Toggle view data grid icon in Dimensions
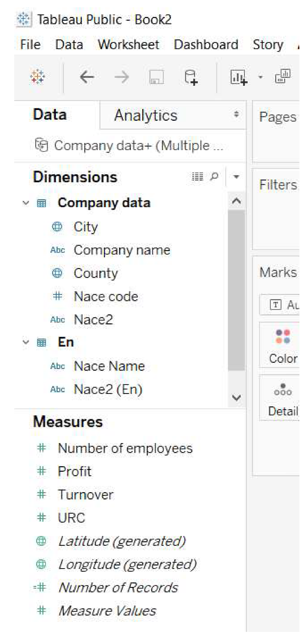The height and width of the screenshot is (644, 307). [x=198, y=177]
